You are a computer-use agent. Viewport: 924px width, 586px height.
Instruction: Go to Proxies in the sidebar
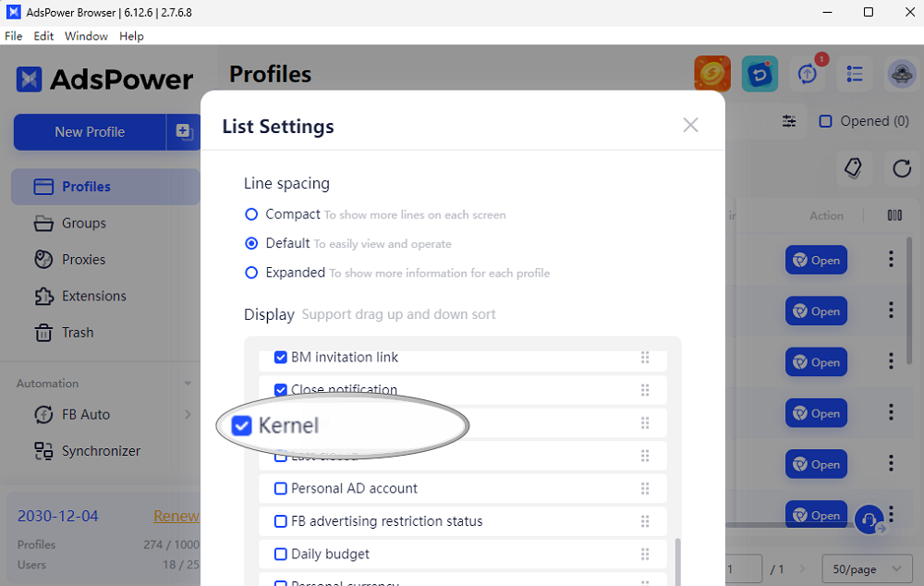pyautogui.click(x=84, y=260)
